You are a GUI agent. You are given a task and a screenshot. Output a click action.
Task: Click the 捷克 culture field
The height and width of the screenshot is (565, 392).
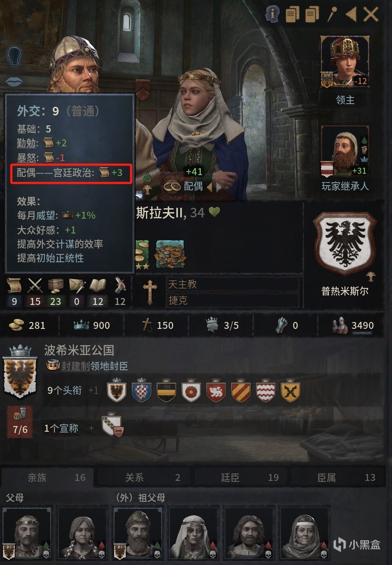point(233,301)
